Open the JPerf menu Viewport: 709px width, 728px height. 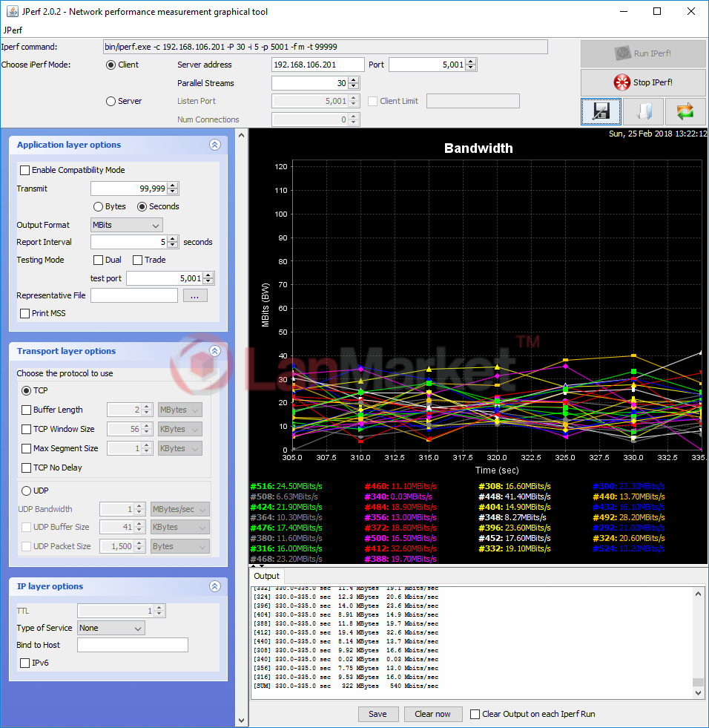pos(13,30)
